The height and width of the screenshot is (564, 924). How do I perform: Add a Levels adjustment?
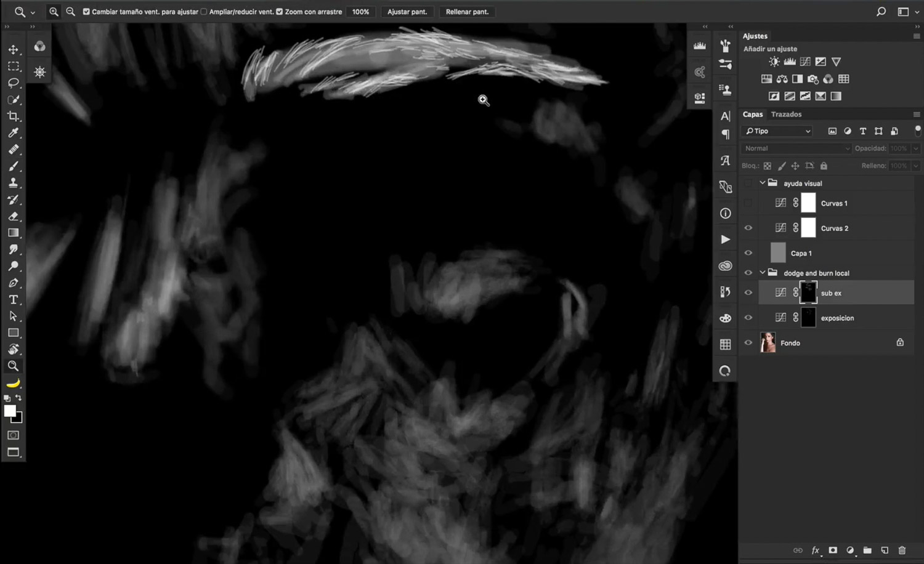(x=790, y=62)
